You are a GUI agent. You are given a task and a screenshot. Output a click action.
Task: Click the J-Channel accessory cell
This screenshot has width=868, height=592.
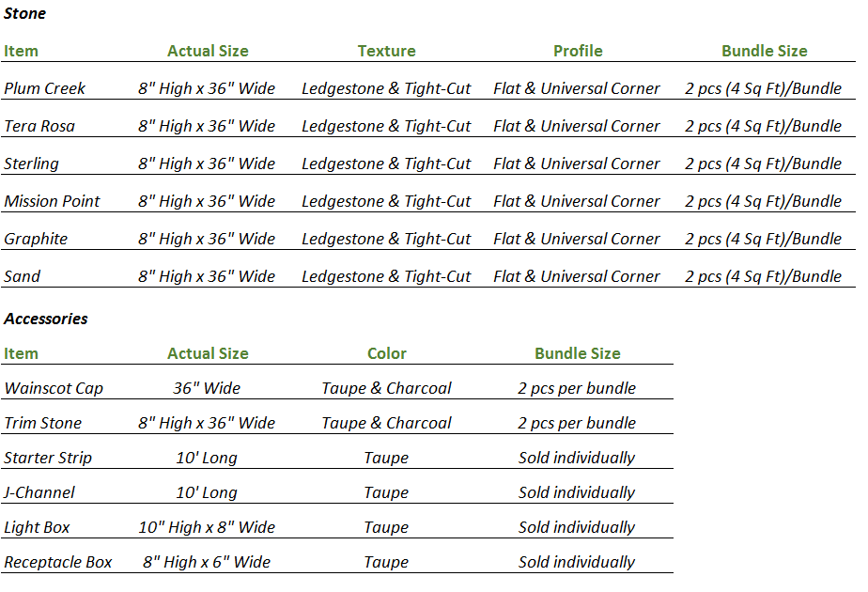[39, 492]
